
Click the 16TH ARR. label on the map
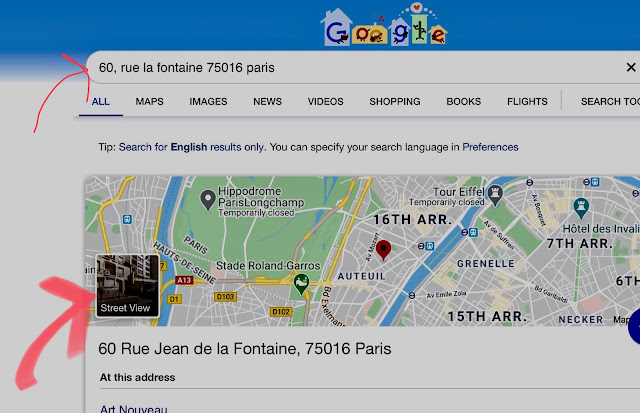click(412, 220)
